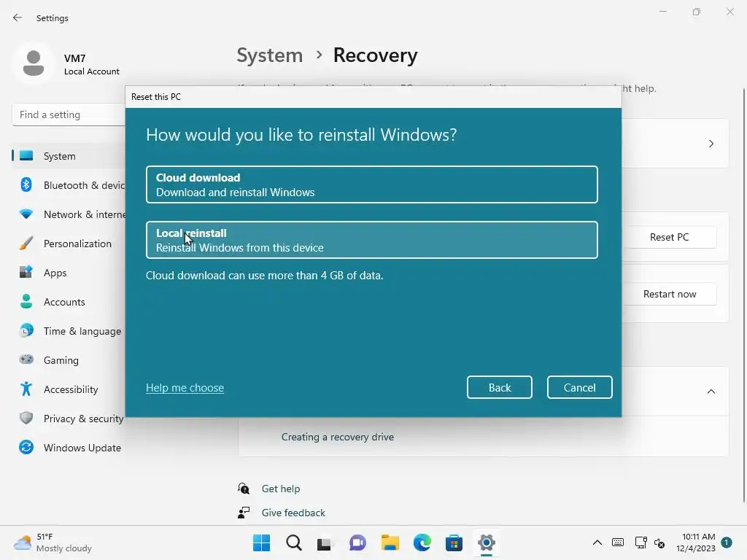This screenshot has height=560, width=747.
Task: Open the notification badge
Action: 727,542
